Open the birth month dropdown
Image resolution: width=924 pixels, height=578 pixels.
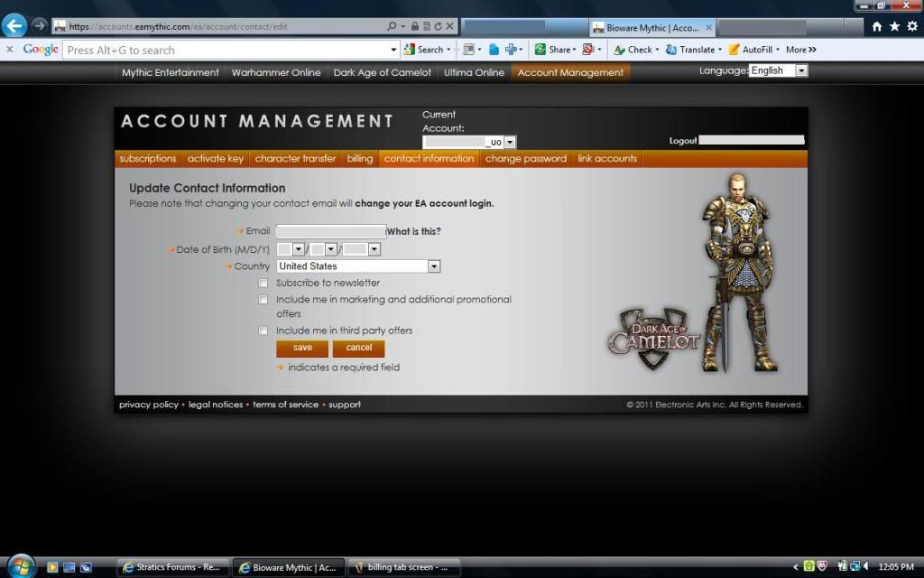point(291,249)
